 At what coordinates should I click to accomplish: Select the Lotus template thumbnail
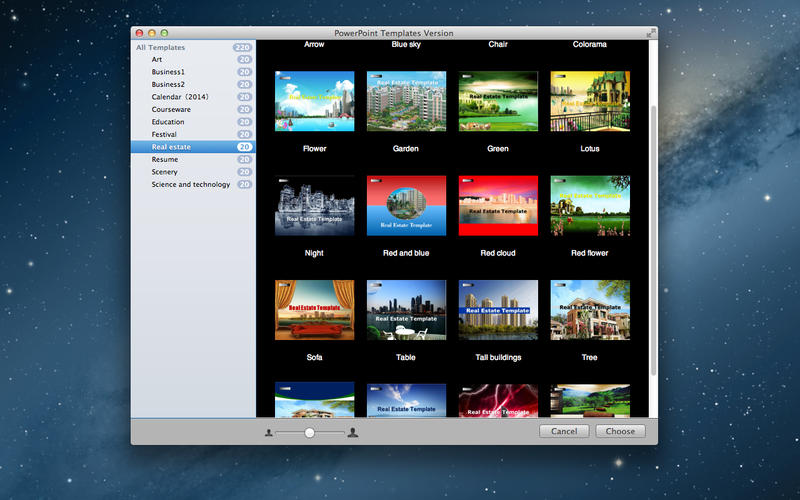click(x=590, y=101)
